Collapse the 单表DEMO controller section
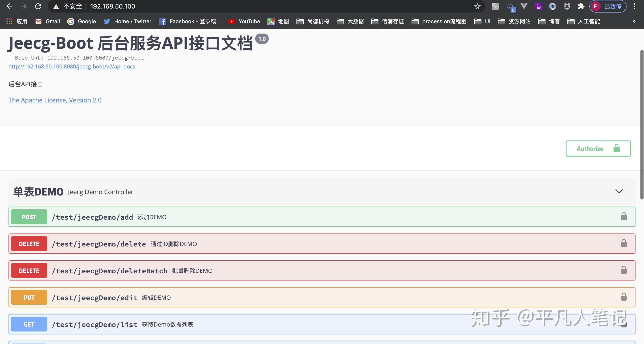The height and width of the screenshot is (344, 644). click(x=619, y=191)
